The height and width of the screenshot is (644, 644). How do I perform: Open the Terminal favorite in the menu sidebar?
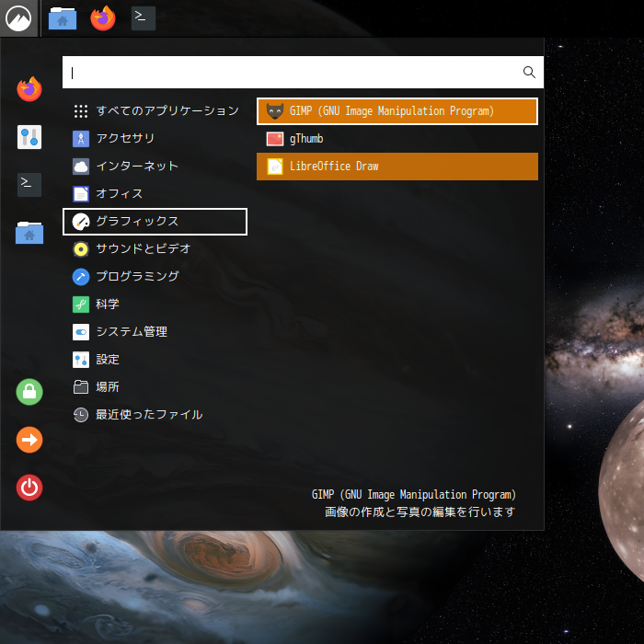pyautogui.click(x=29, y=185)
